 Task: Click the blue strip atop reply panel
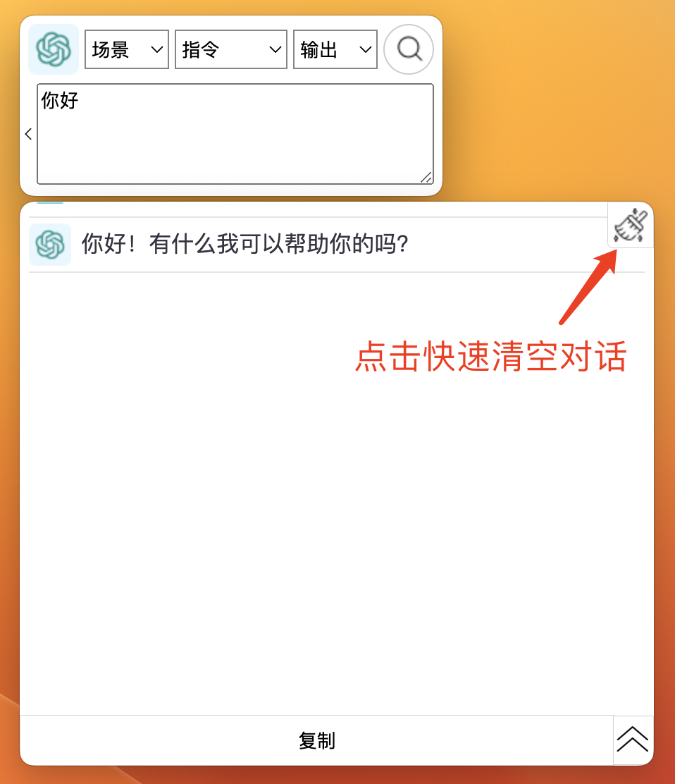[x=50, y=203]
